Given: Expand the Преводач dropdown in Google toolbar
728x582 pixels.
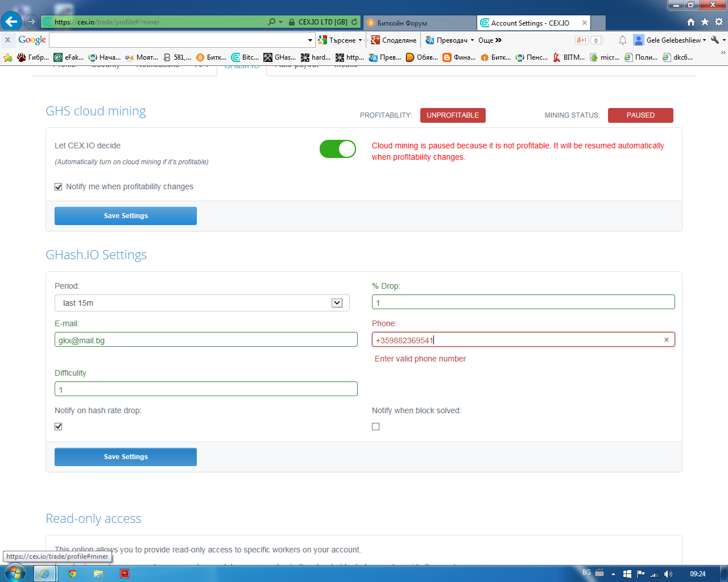Looking at the screenshot, I should tap(472, 40).
